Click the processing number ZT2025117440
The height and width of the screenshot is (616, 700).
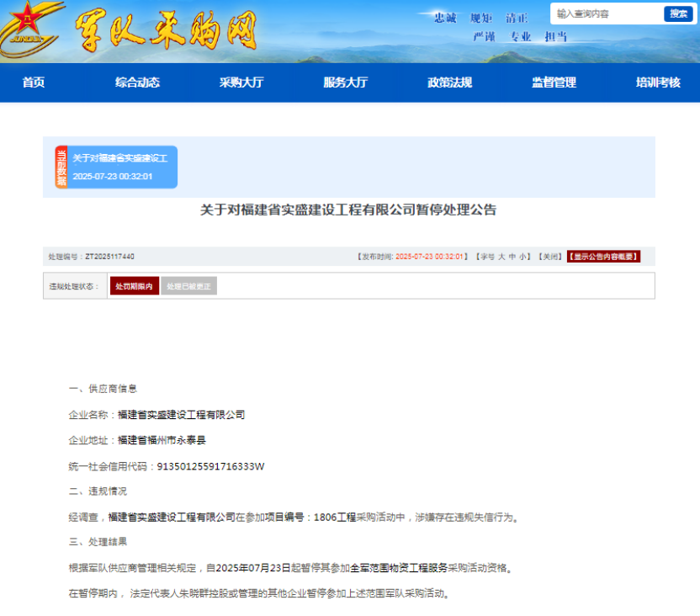tap(110, 257)
